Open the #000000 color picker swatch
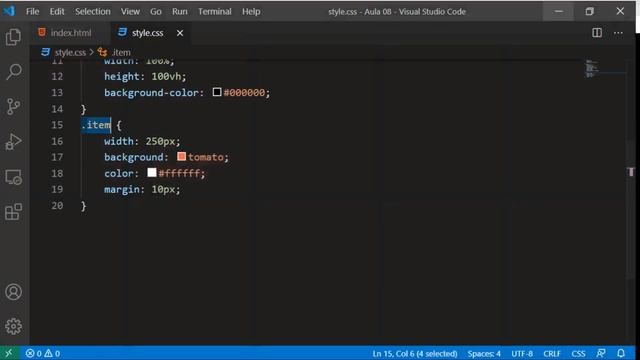Viewport: 640px width, 360px height. tap(217, 92)
